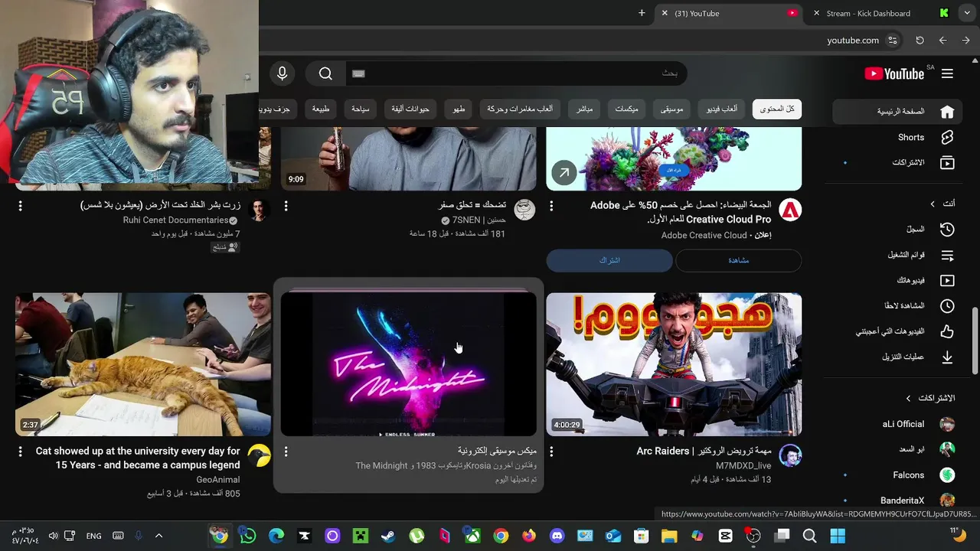Click the ENG language indicator in taskbar
980x551 pixels.
93,536
